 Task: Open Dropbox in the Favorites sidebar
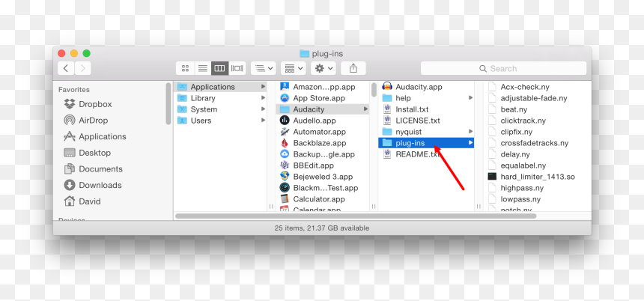88,104
